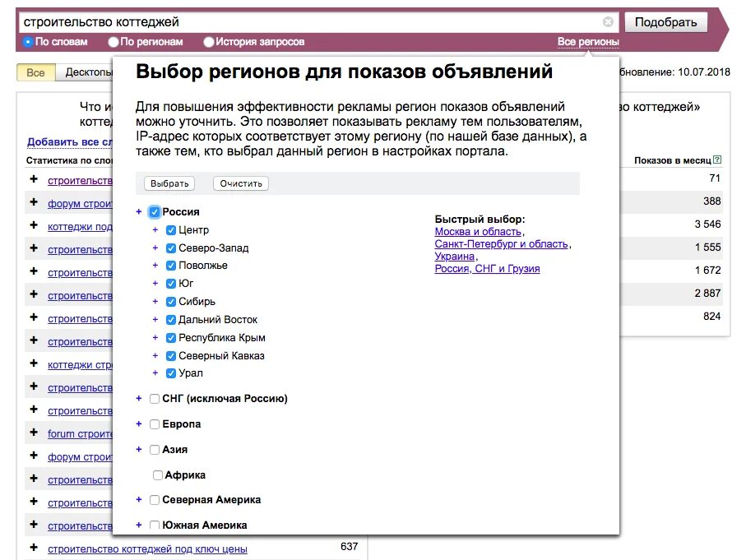Uncheck the Северо-Запад checkbox
Image resolution: width=746 pixels, height=560 pixels.
(171, 248)
